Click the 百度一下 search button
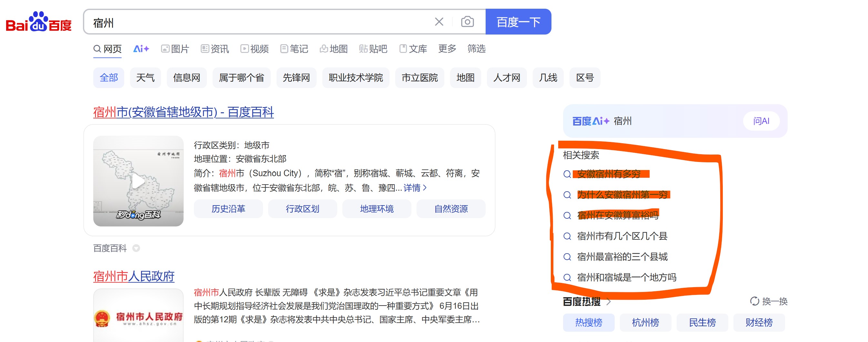This screenshot has width=868, height=342. pos(518,22)
